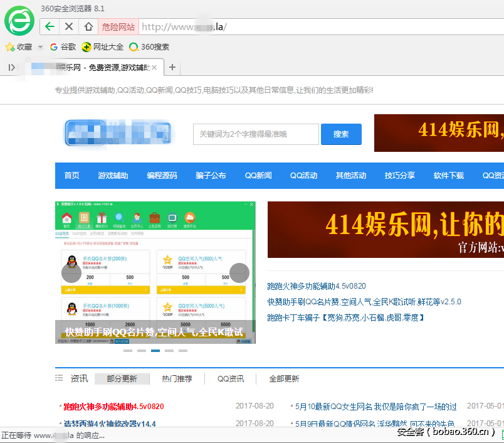Click the list icon beside 资讯
Image resolution: width=504 pixels, height=443 pixels.
(x=58, y=378)
